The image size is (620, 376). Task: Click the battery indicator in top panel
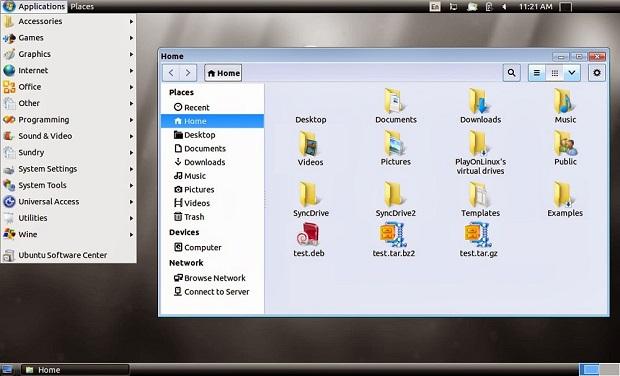coord(488,7)
